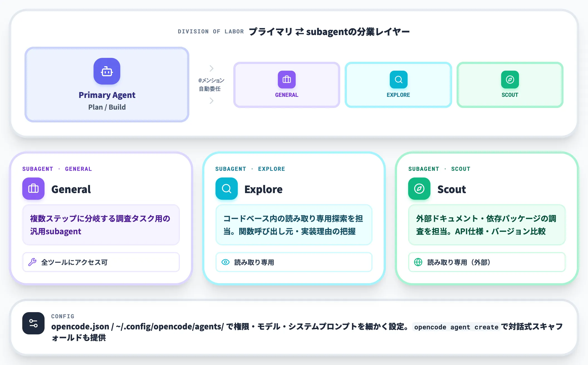The height and width of the screenshot is (365, 588).
Task: Click the upper chevron arrow above @メンション
Action: tap(212, 68)
